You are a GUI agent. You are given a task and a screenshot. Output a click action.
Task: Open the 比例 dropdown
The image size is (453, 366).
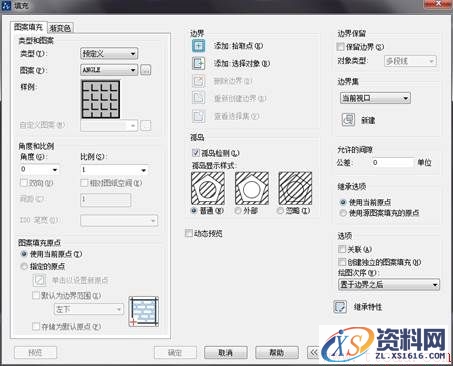(114, 170)
